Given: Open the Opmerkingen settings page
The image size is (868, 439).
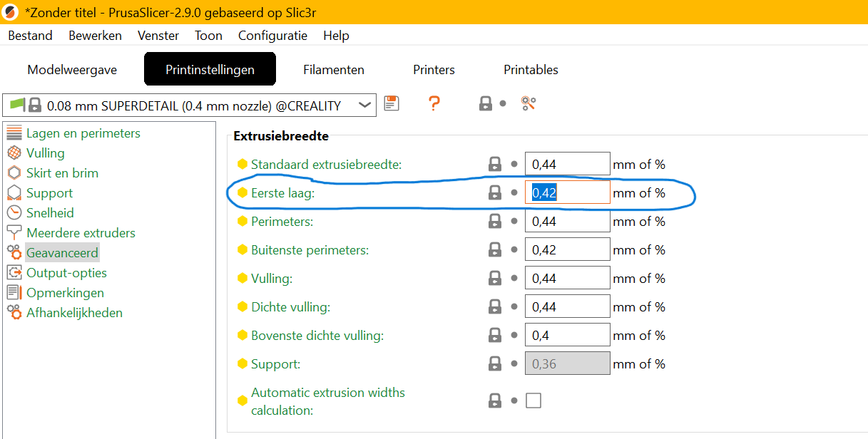Looking at the screenshot, I should (65, 293).
